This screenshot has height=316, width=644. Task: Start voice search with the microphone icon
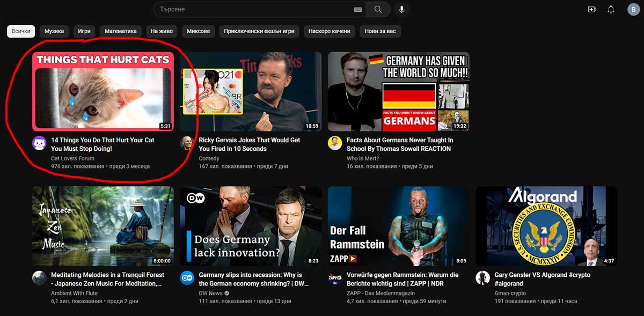tap(401, 9)
